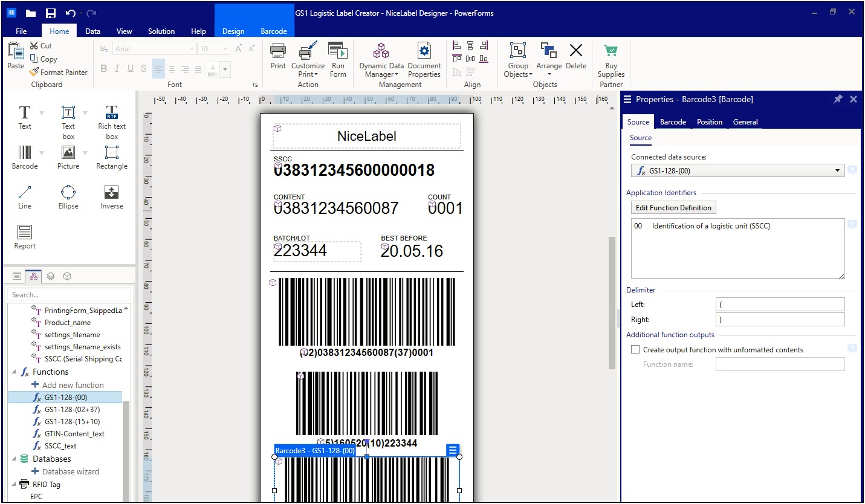Image resolution: width=865 pixels, height=504 pixels.
Task: Select the Picture object tool
Action: [x=68, y=157]
